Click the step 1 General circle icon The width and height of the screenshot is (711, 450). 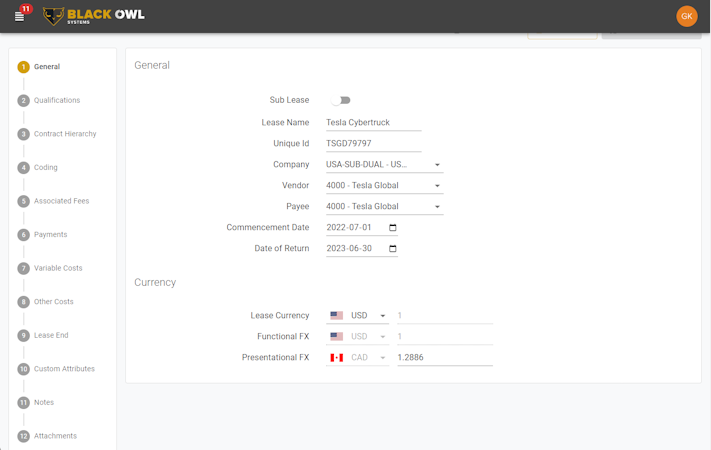click(24, 67)
